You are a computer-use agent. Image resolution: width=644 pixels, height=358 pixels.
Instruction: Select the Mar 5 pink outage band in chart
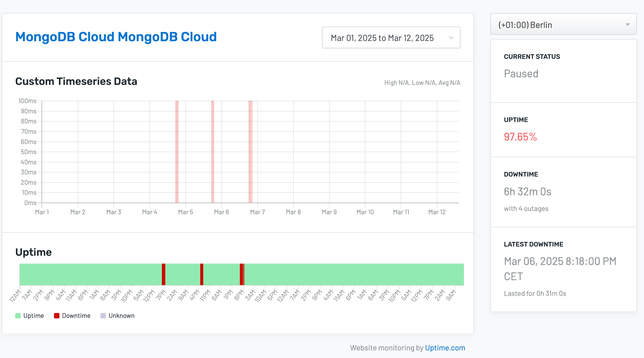tap(177, 152)
